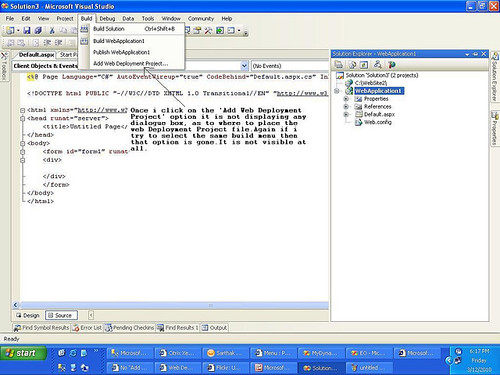Switch to Design view

tap(28, 315)
